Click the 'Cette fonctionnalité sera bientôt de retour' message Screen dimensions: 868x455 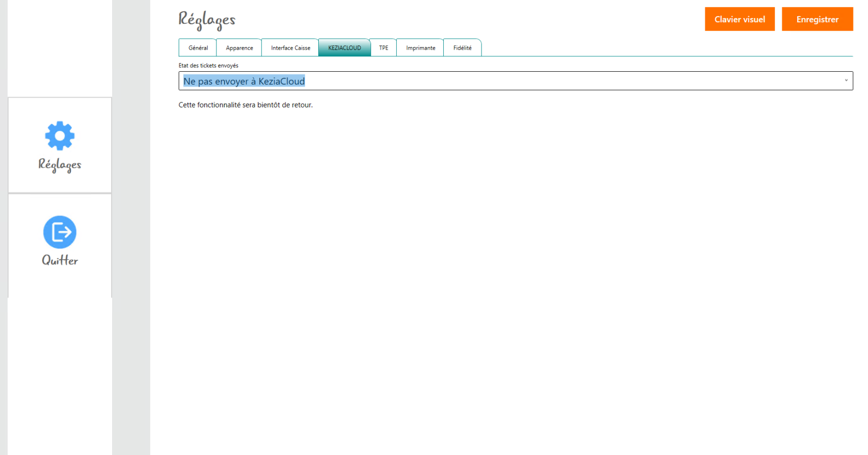(x=245, y=105)
